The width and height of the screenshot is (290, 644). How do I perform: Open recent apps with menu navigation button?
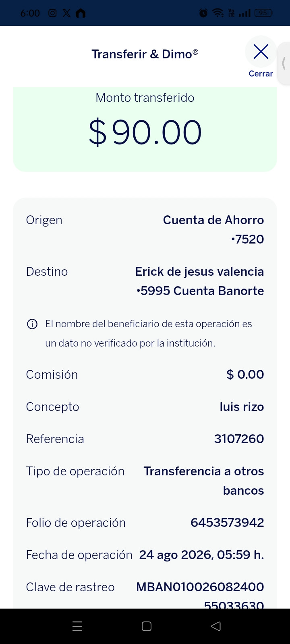point(77,626)
